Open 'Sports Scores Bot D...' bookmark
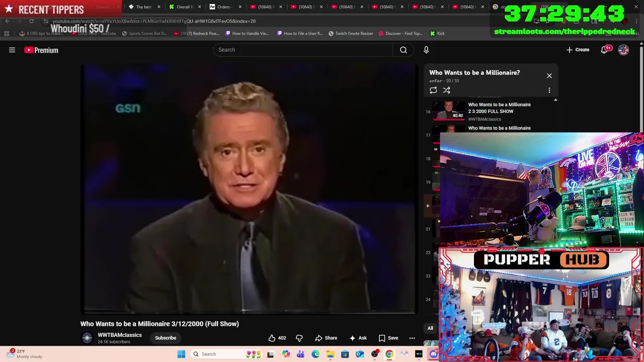Image resolution: width=644 pixels, height=362 pixels. (x=144, y=34)
